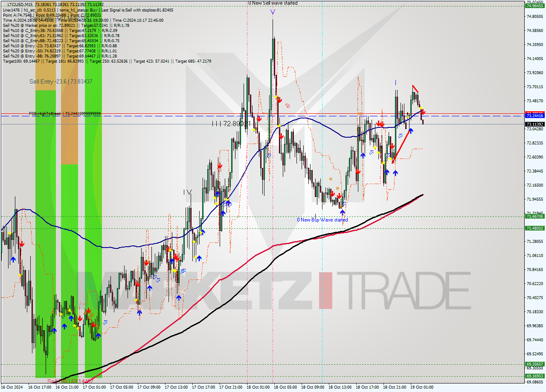Viewport: 546px width, 392px height.
Task: Click the 69.96385 price axis value
Action: pyautogui.click(x=534, y=326)
